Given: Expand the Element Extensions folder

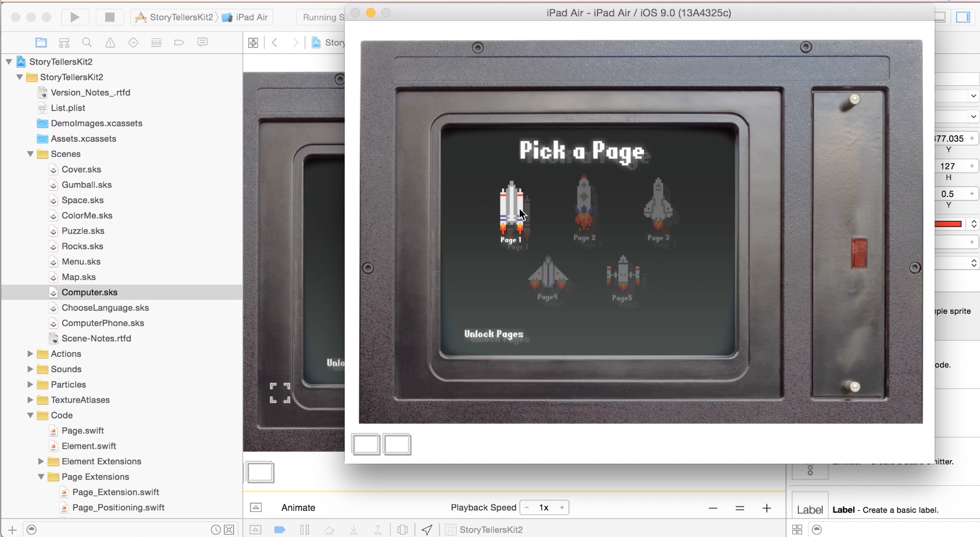Looking at the screenshot, I should pos(41,461).
